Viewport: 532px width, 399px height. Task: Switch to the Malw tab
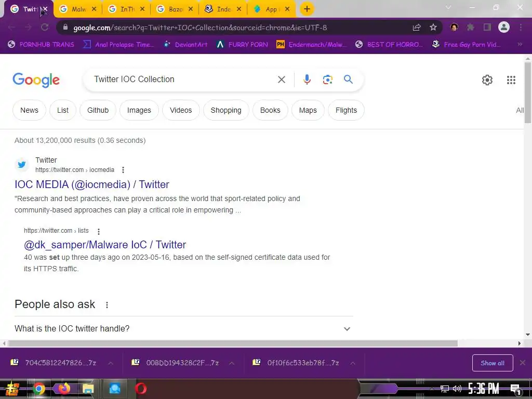[x=78, y=9]
